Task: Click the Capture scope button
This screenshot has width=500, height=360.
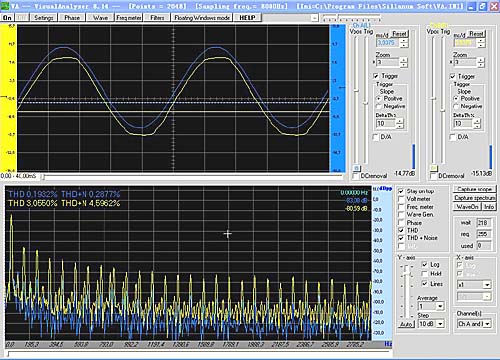Action: [475, 189]
